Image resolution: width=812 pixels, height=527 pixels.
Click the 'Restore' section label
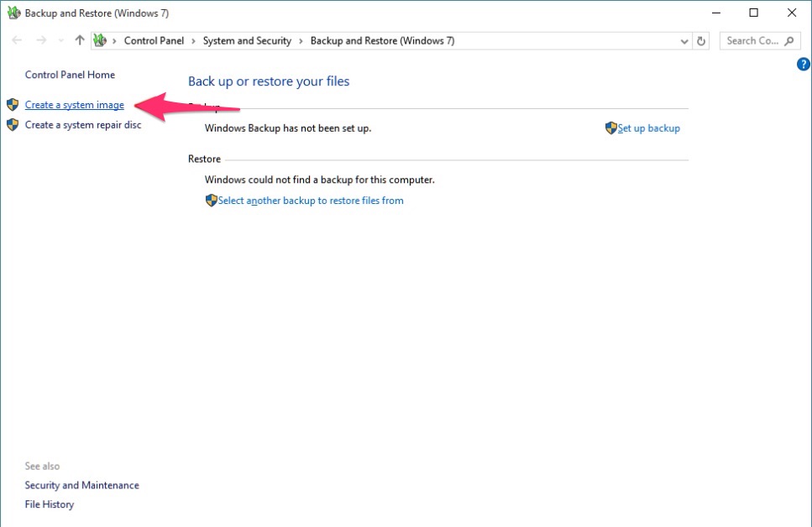[x=205, y=159]
